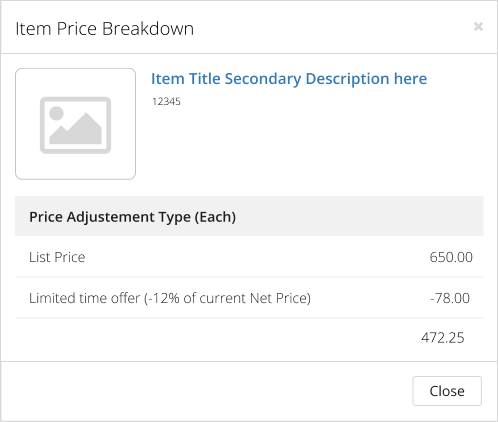The height and width of the screenshot is (422, 498).
Task: Click the word Description in the item title
Action: point(347,79)
